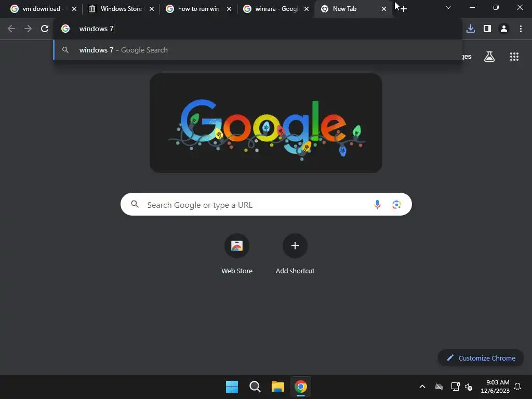The height and width of the screenshot is (399, 532).
Task: Switch to the 'Windows Store' tab
Action: pyautogui.click(x=121, y=9)
